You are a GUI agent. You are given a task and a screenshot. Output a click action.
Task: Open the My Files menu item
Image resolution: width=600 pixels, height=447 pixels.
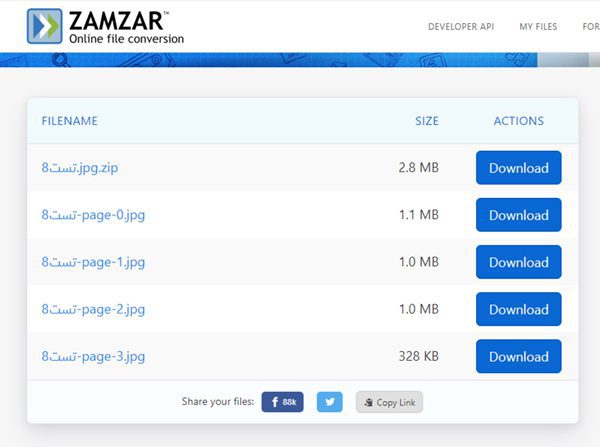pos(538,27)
